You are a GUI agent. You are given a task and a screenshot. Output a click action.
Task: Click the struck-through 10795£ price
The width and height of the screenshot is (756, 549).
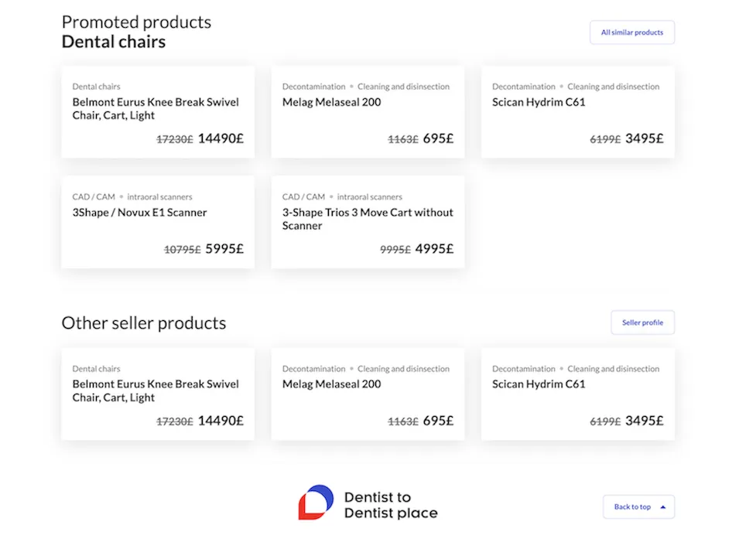183,250
